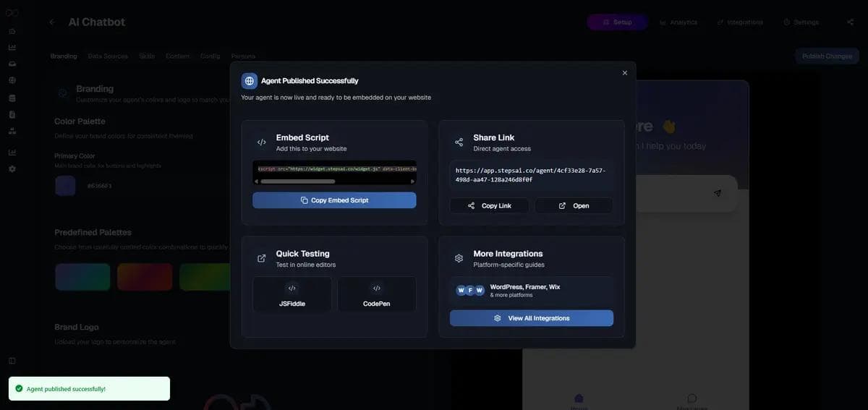The image size is (868, 410).
Task: Switch to the Setup tab
Action: coord(616,22)
